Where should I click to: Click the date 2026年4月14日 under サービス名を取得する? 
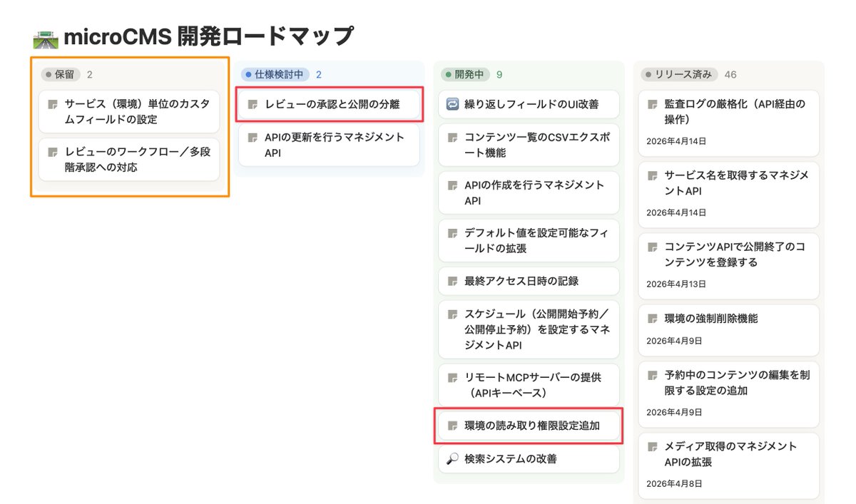pos(676,212)
